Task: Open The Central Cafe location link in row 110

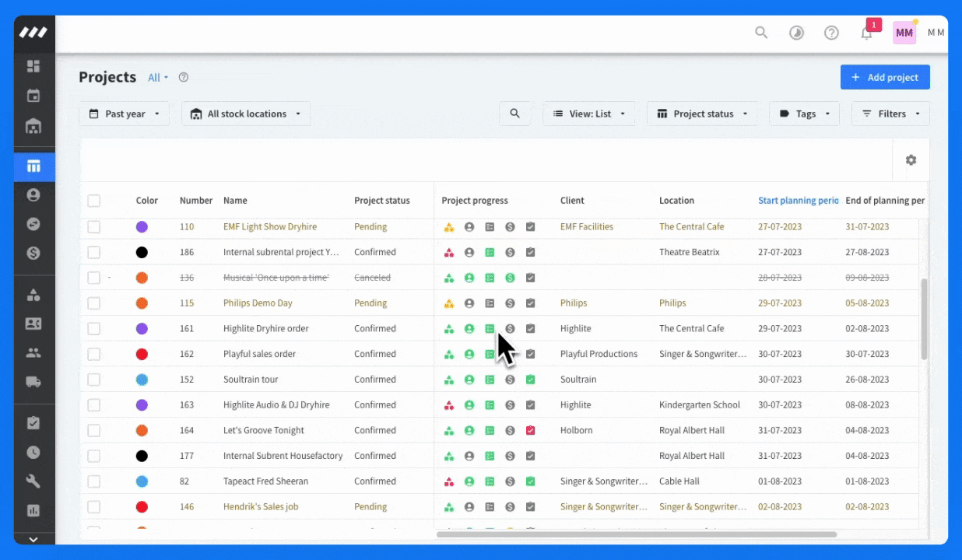Action: pyautogui.click(x=692, y=227)
